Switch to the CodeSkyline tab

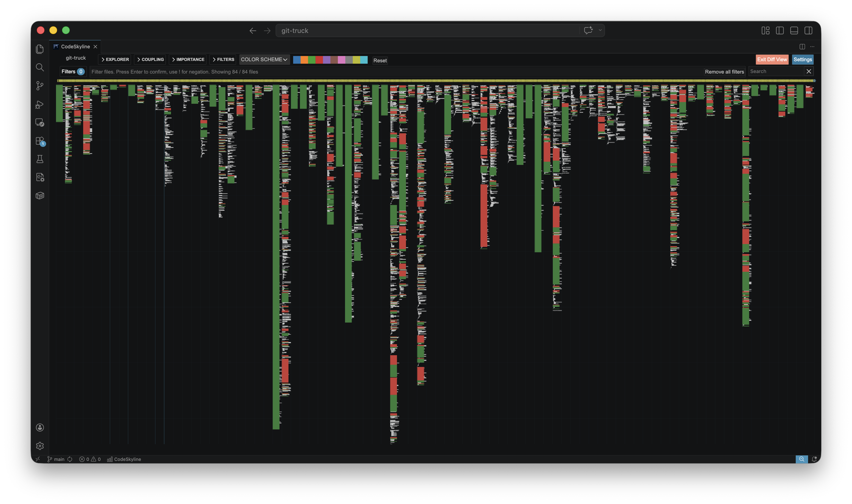click(x=75, y=46)
